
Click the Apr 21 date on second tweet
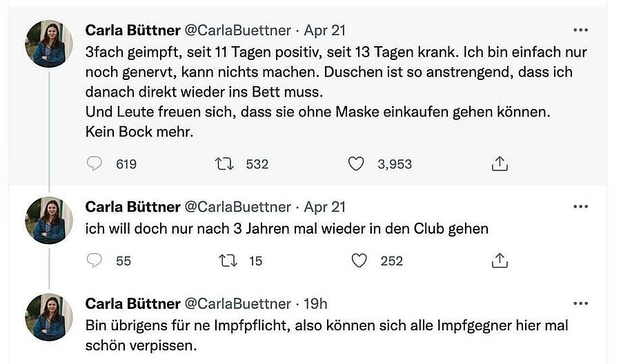pyautogui.click(x=324, y=207)
